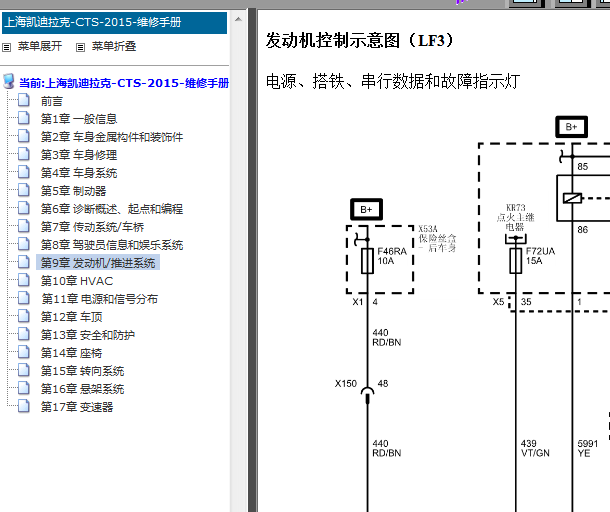The width and height of the screenshot is (610, 512).
Task: Open 第14章 座椅 chapter
Action: coord(72,353)
